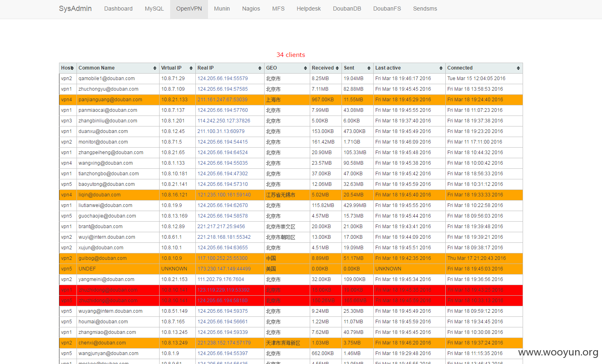Click GEO cell 天津市滨海新区
The width and height of the screenshot is (602, 364).
[x=287, y=343]
